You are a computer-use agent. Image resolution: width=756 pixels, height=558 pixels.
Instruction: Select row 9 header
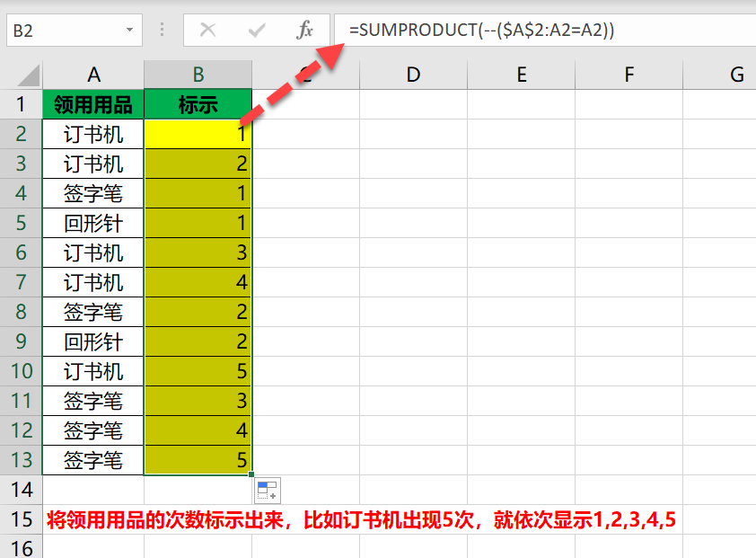coord(22,341)
